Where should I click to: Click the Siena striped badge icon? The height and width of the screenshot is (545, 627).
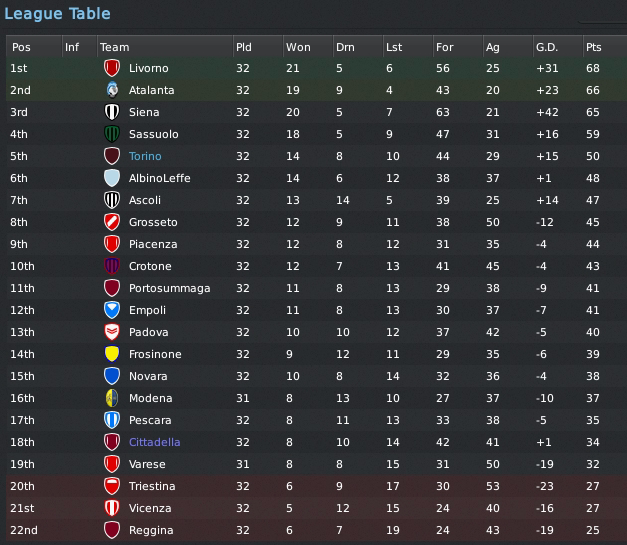pos(112,112)
